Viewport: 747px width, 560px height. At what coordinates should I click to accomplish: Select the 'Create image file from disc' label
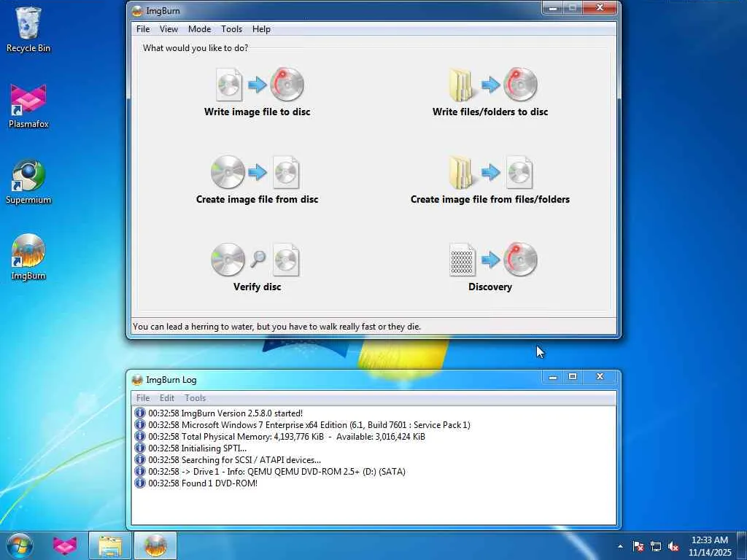[x=258, y=199]
